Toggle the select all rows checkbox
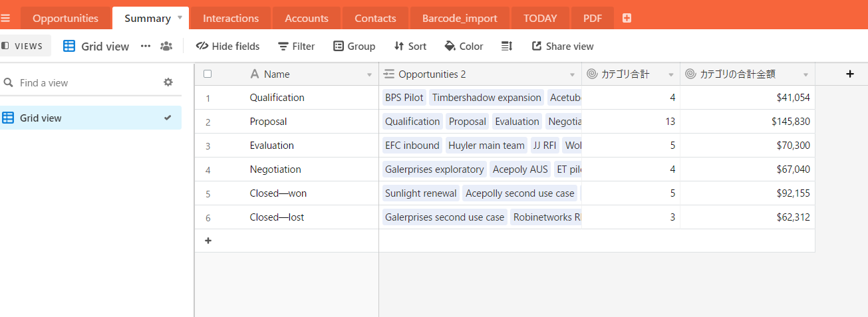Viewport: 868px width, 317px height. (208, 74)
